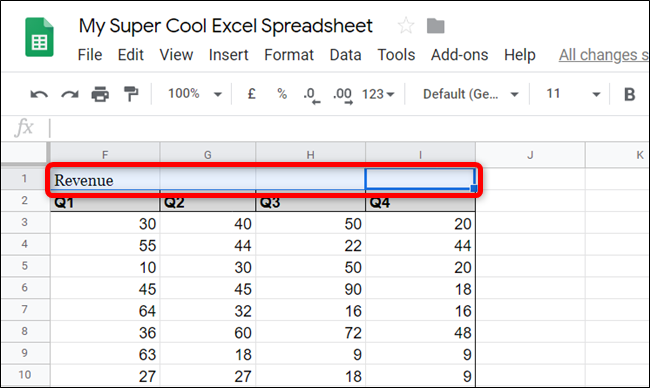Open the File menu

pyautogui.click(x=90, y=55)
